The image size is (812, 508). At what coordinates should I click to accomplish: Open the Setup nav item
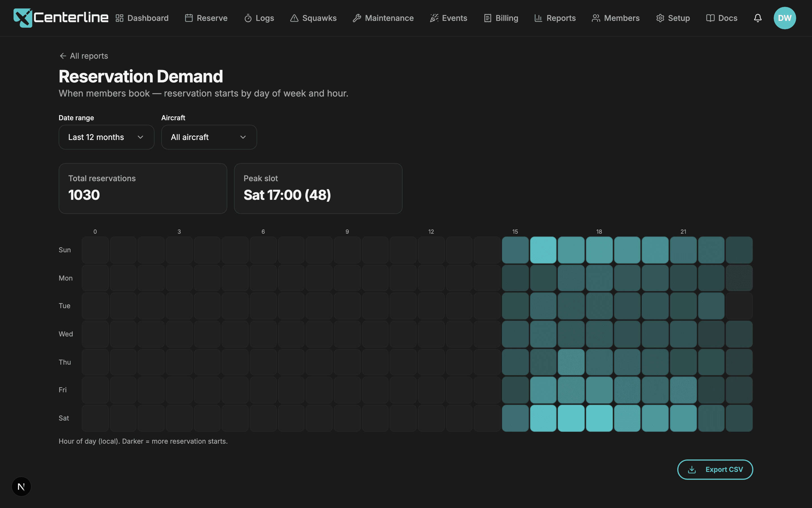pyautogui.click(x=673, y=18)
